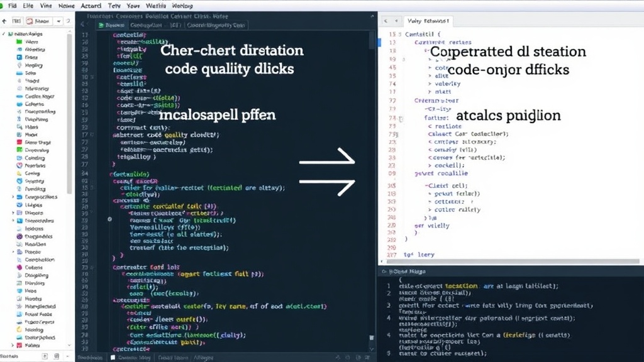Click the red-icon button in the sidebar toolbar

[38, 21]
